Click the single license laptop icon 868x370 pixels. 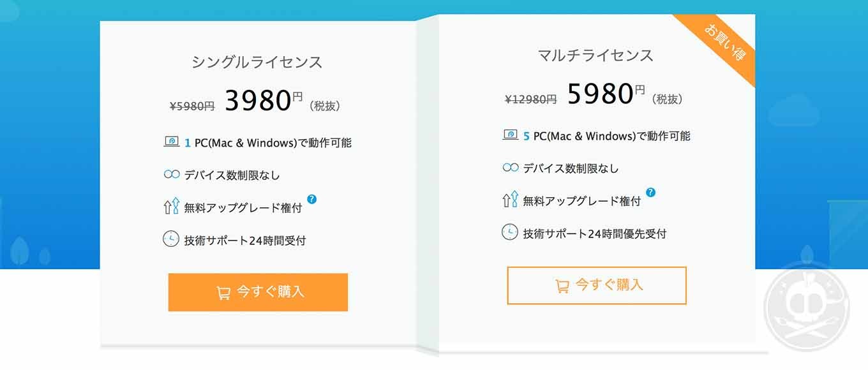click(171, 142)
